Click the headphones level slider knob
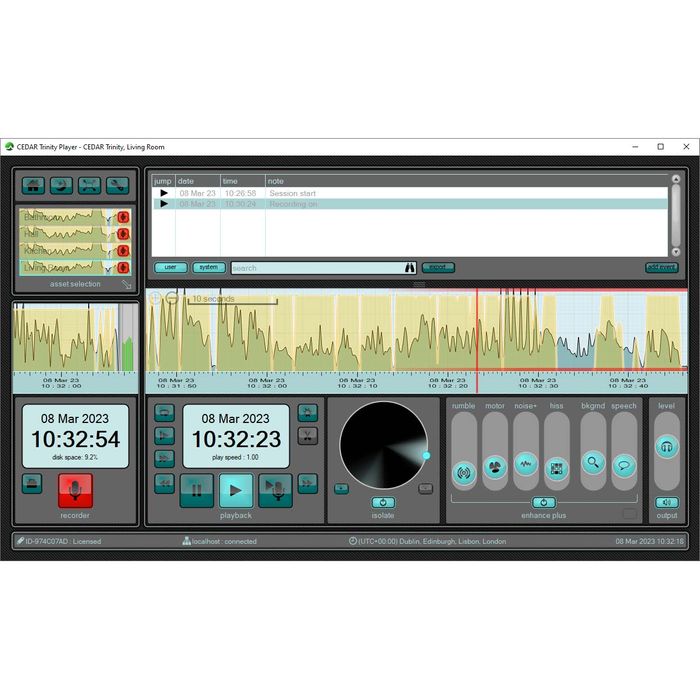This screenshot has height=700, width=700. (667, 448)
